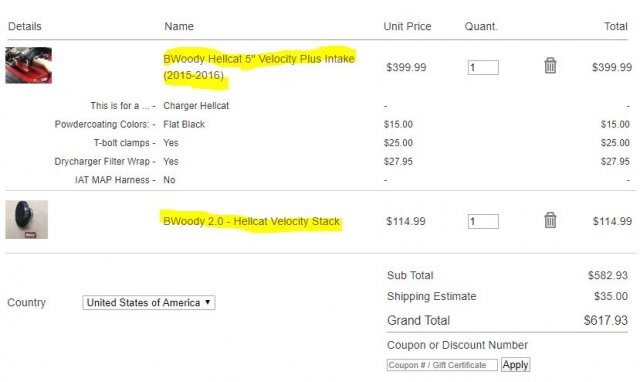The width and height of the screenshot is (640, 382).
Task: Click the quantity field for the Velocity Plus Intake
Action: 483,67
